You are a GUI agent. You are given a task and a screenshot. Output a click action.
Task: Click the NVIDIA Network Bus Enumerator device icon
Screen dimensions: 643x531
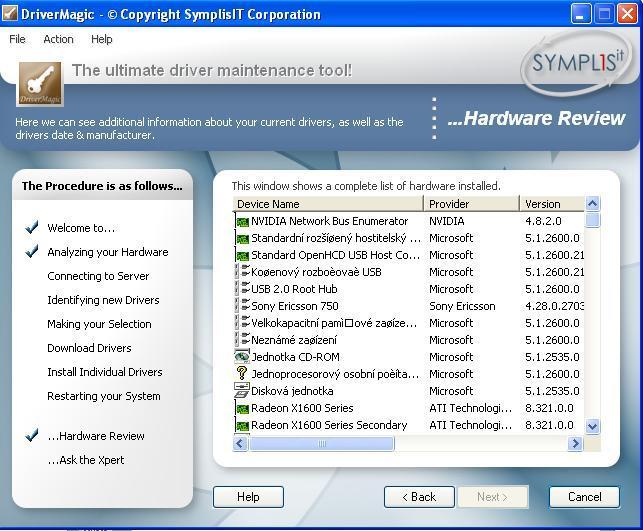pyautogui.click(x=242, y=222)
